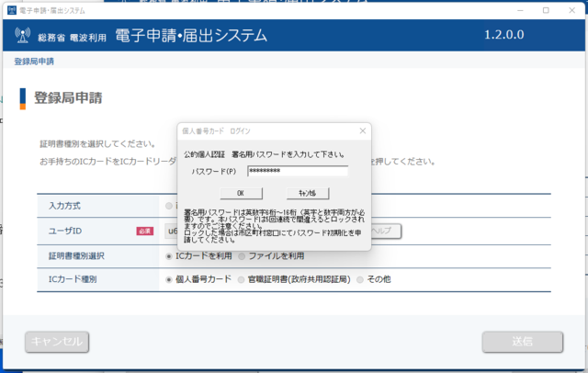This screenshot has height=373, width=588.
Task: Click the 入力方式 row label
Action: click(64, 206)
